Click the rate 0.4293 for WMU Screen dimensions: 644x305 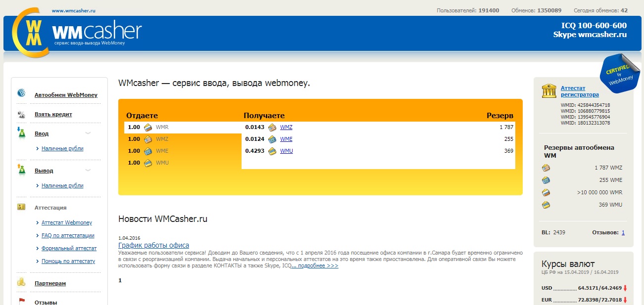pos(255,151)
